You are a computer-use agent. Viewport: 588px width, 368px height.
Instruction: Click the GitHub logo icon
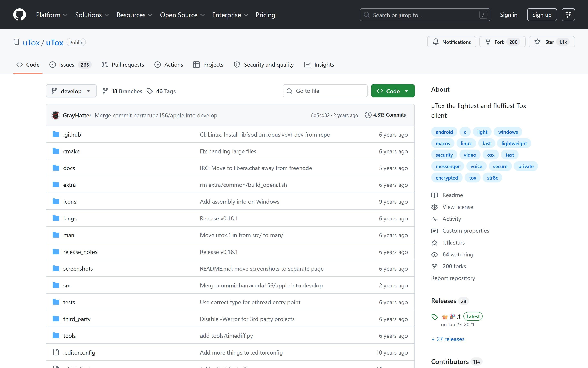coord(19,15)
